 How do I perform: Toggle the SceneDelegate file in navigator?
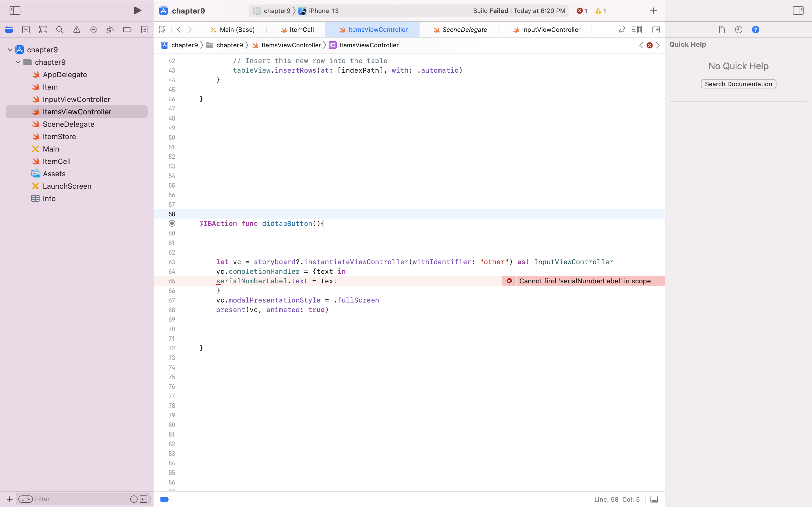coord(69,124)
